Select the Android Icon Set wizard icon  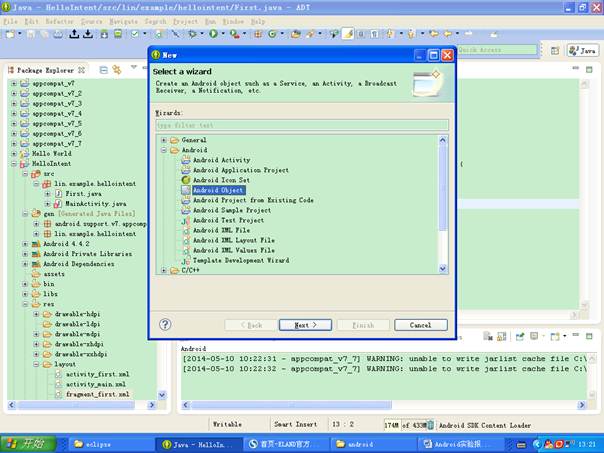[185, 180]
